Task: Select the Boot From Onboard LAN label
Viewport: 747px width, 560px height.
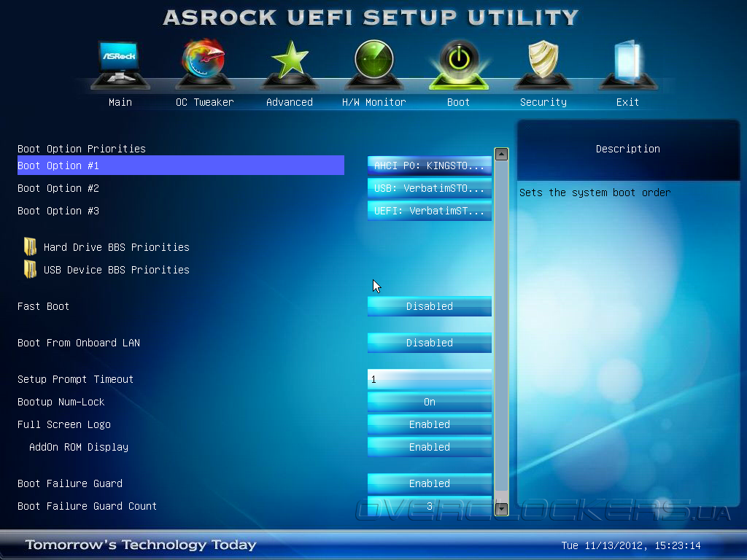Action: 79,343
